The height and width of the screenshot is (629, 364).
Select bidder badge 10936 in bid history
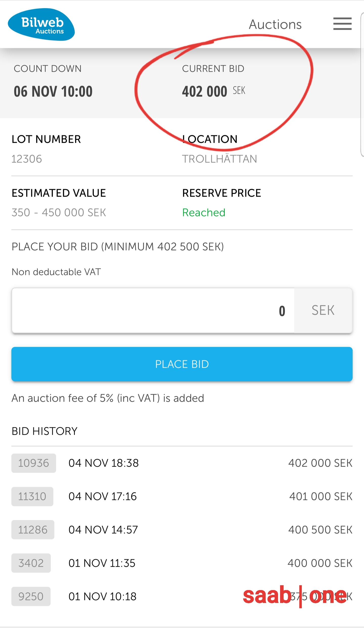34,463
